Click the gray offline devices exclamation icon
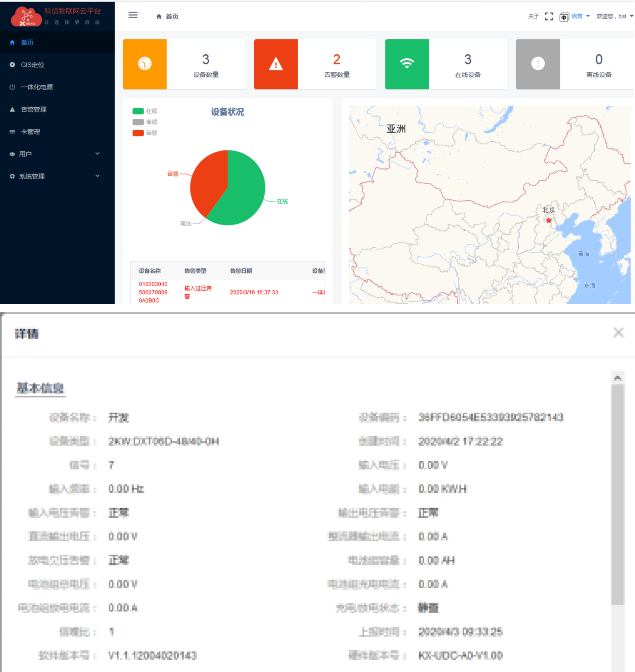635x672 pixels. coord(537,64)
